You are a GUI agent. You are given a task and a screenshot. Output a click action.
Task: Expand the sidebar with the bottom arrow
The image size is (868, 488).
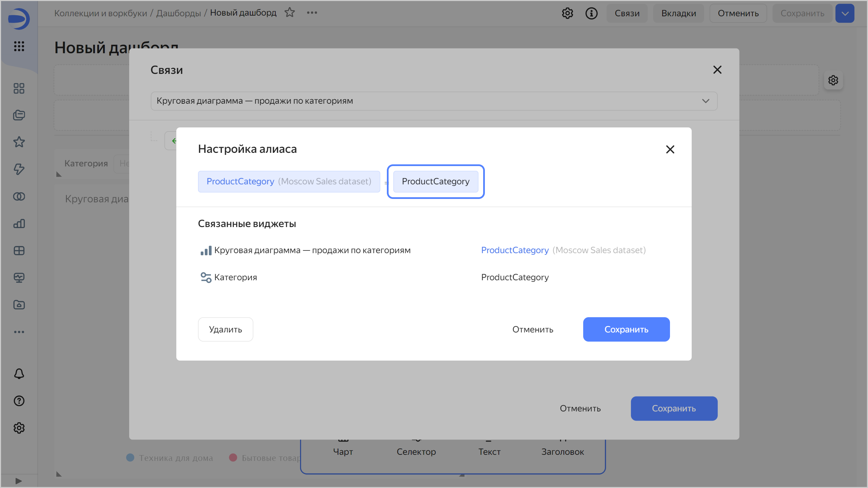tap(19, 481)
